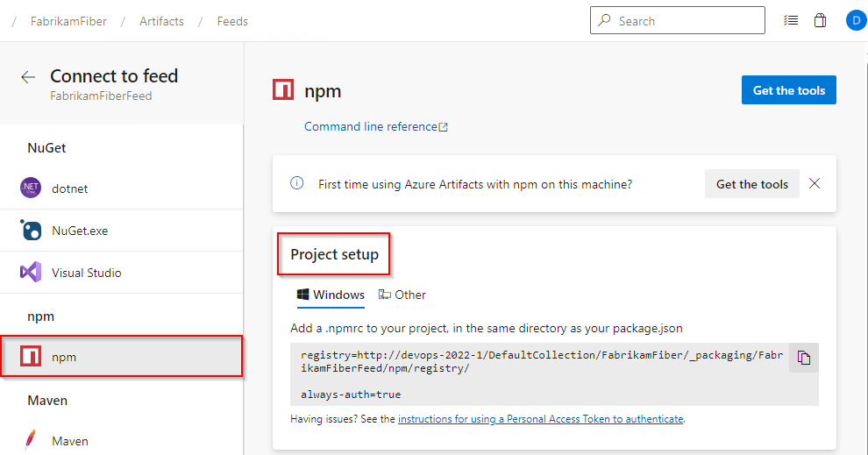
Task: Select Visual Studio in the feed list
Action: coord(121,273)
